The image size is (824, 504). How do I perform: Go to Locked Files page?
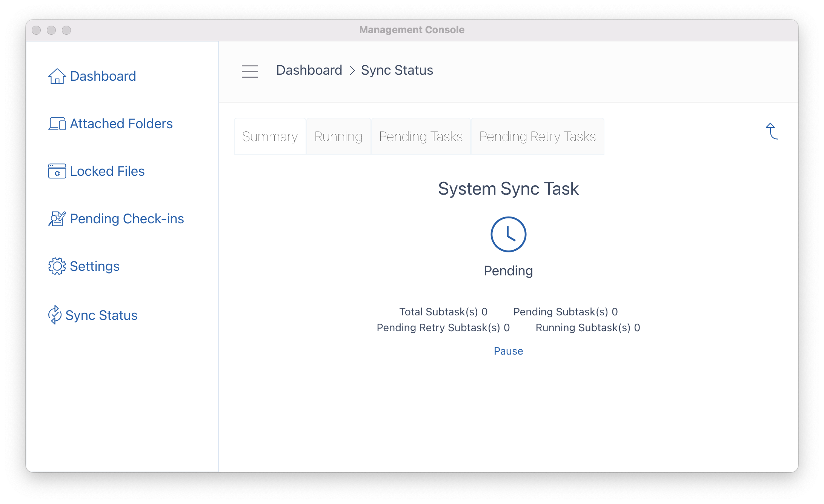(107, 171)
